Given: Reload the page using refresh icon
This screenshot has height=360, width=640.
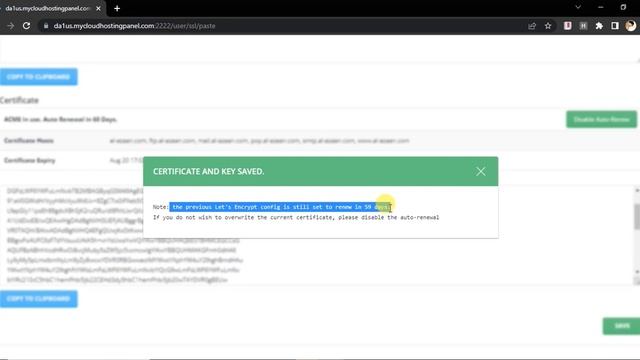Looking at the screenshot, I should tap(27, 26).
